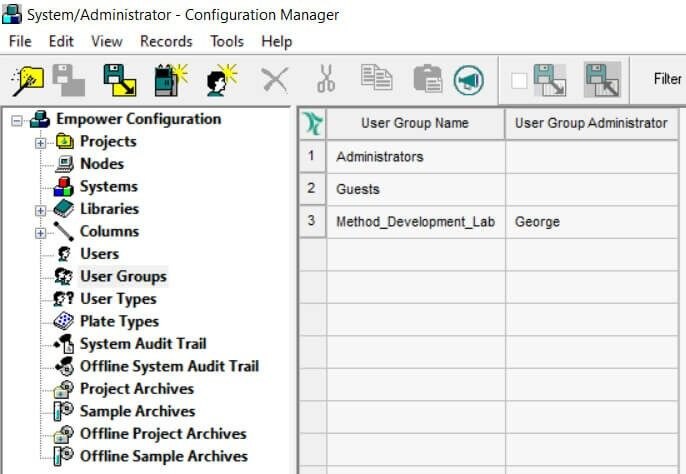The height and width of the screenshot is (474, 686).
Task: Click the Delete X toolbar icon
Action: 275,80
